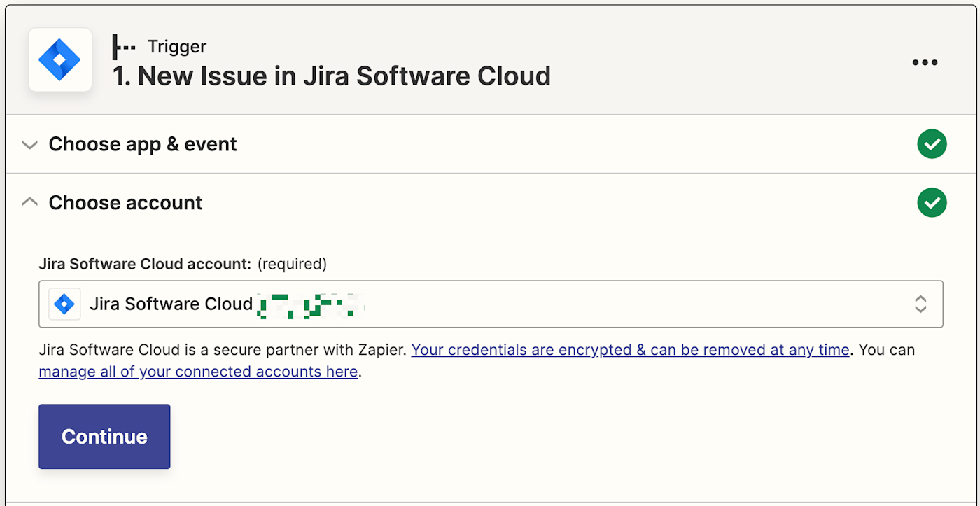Click the up-down arrows in account selector
980x506 pixels.
pyautogui.click(x=920, y=304)
